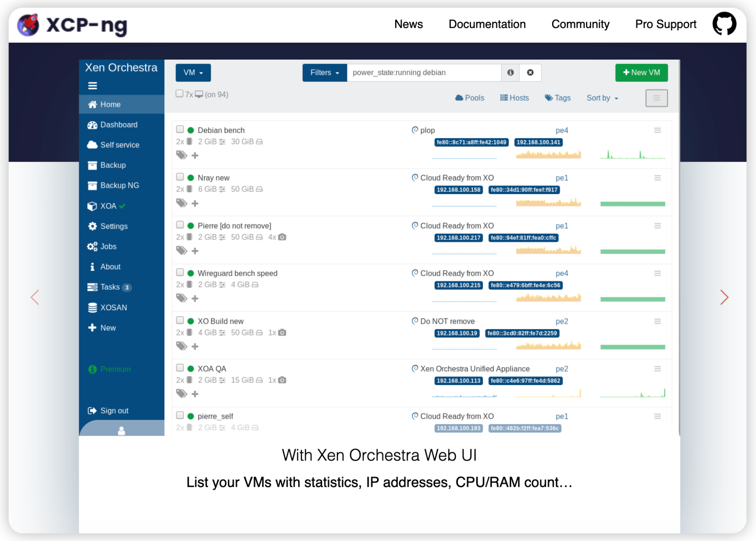The width and height of the screenshot is (756, 541).
Task: Open Pierre [do not remove] row menu icon
Action: (658, 226)
